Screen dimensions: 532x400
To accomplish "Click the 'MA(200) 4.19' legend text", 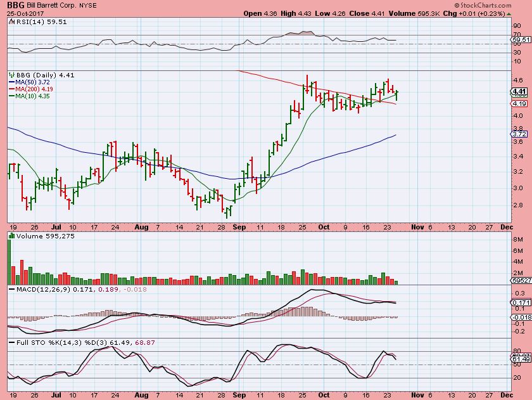I will (x=34, y=89).
